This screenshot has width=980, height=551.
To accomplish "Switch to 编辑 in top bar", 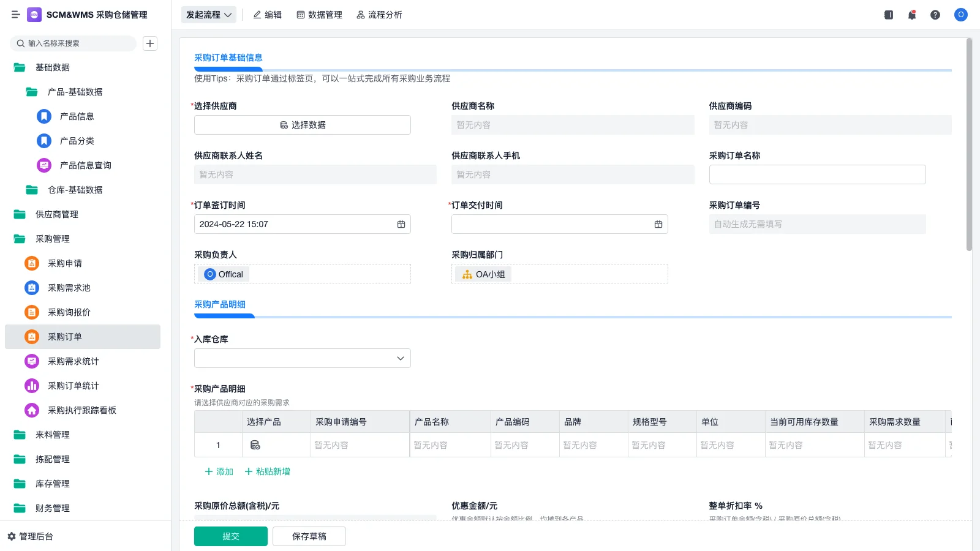I will pyautogui.click(x=268, y=15).
